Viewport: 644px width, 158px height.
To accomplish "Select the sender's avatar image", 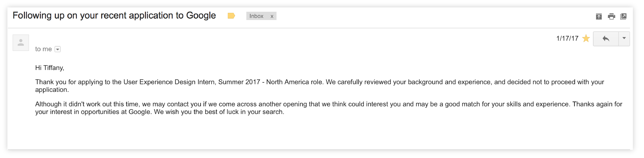I will (21, 42).
